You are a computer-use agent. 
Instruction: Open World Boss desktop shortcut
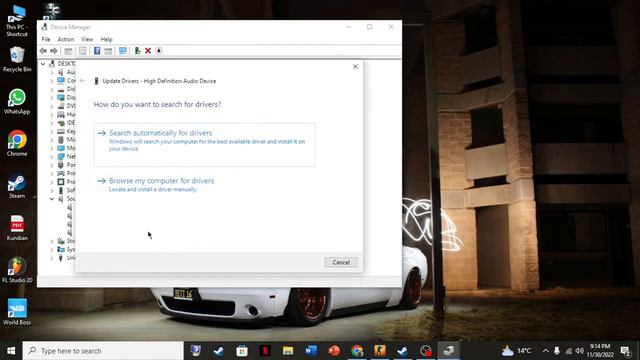17,312
